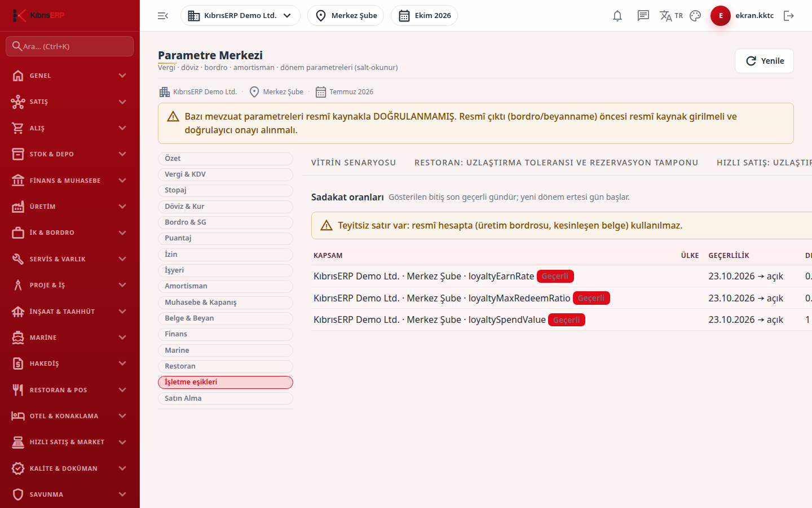Select the Restoran: Uzlaştırma Toleransı tab
812x508 pixels.
click(x=556, y=163)
